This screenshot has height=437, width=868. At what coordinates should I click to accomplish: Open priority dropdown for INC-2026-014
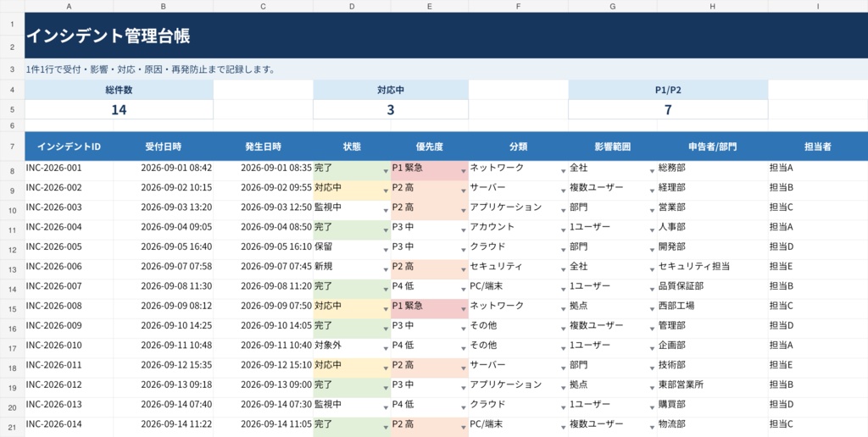[464, 428]
